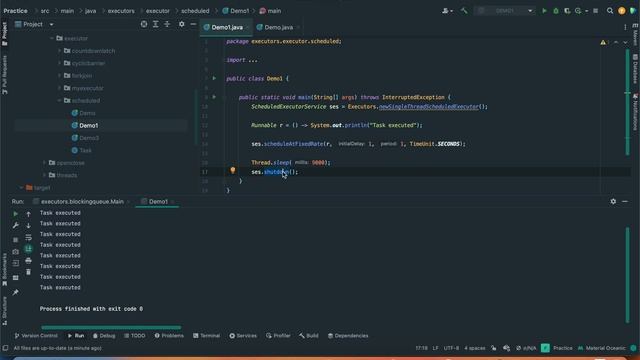Viewport: 640px width, 360px height.
Task: Click run gutter arrow beside class Demo1
Action: [214, 78]
